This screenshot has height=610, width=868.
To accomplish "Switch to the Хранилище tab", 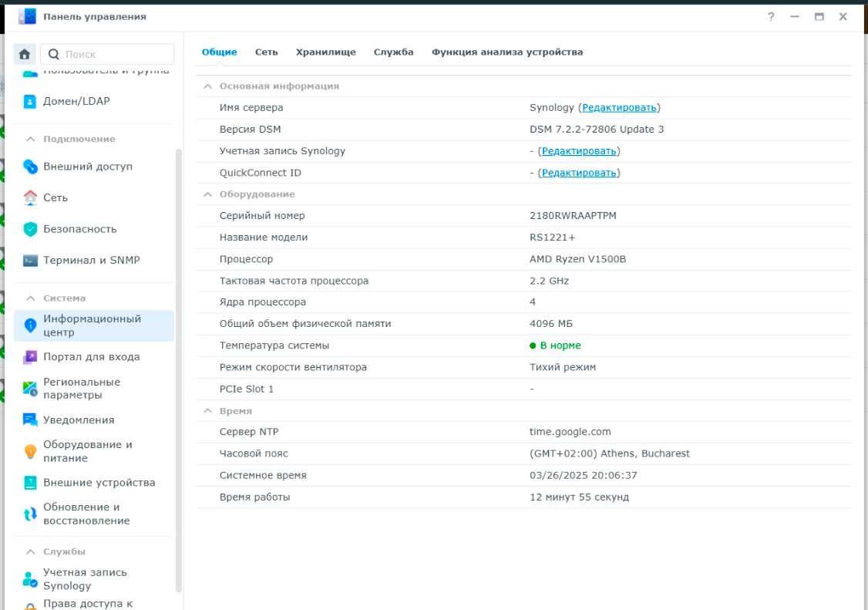I will pyautogui.click(x=325, y=52).
